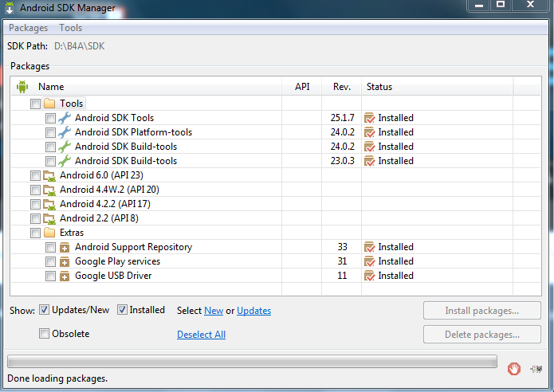Click the Android robot icon in header
The image size is (554, 392).
point(22,87)
